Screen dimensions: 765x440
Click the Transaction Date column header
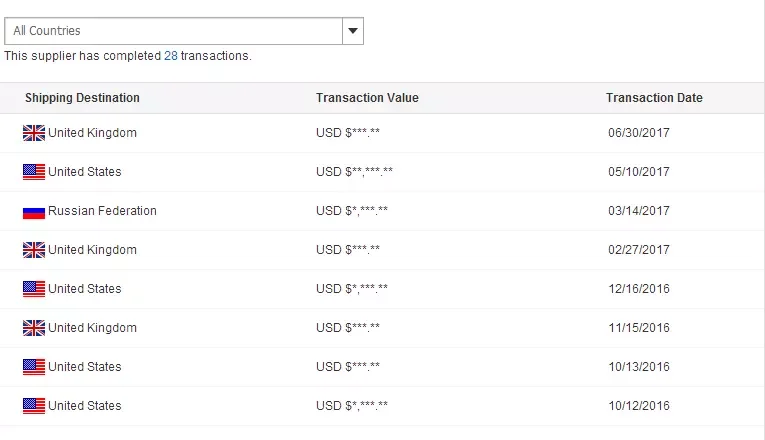pyautogui.click(x=654, y=98)
